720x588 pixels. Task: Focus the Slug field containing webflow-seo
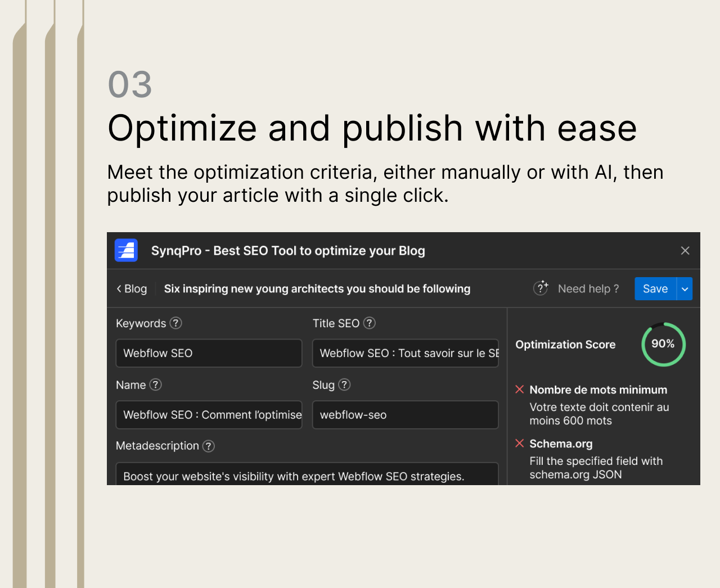(x=406, y=415)
